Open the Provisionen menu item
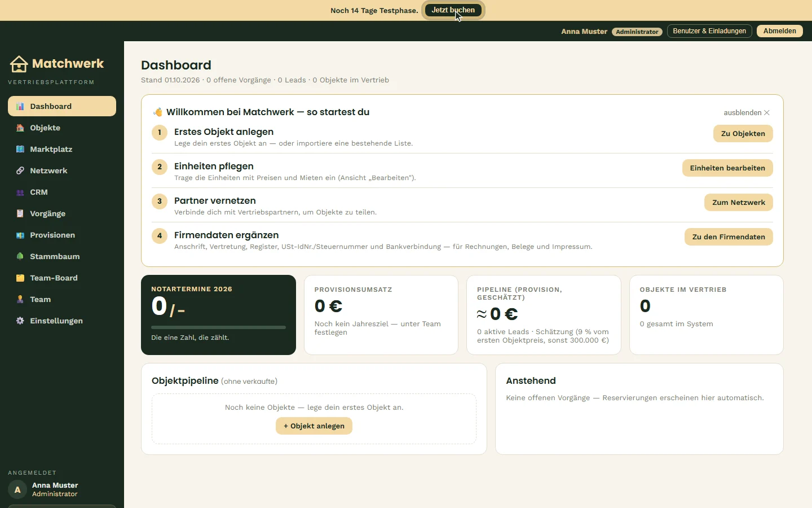Image resolution: width=812 pixels, height=508 pixels. pyautogui.click(x=62, y=235)
